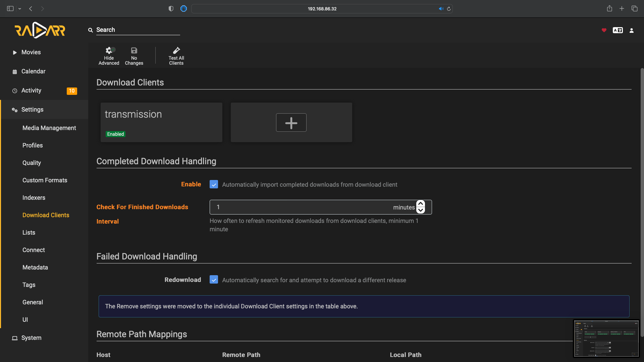The image size is (644, 362).
Task: Click the Hide Advanced gear icon
Action: tap(109, 51)
